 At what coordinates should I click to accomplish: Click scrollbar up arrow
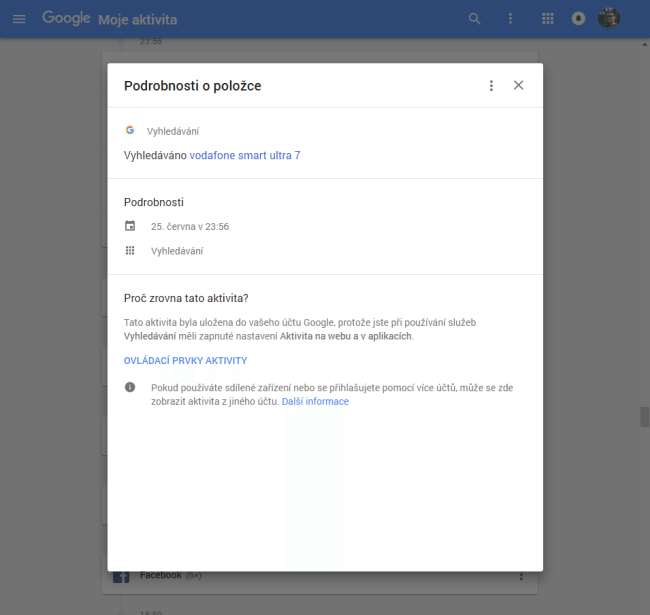tap(644, 44)
